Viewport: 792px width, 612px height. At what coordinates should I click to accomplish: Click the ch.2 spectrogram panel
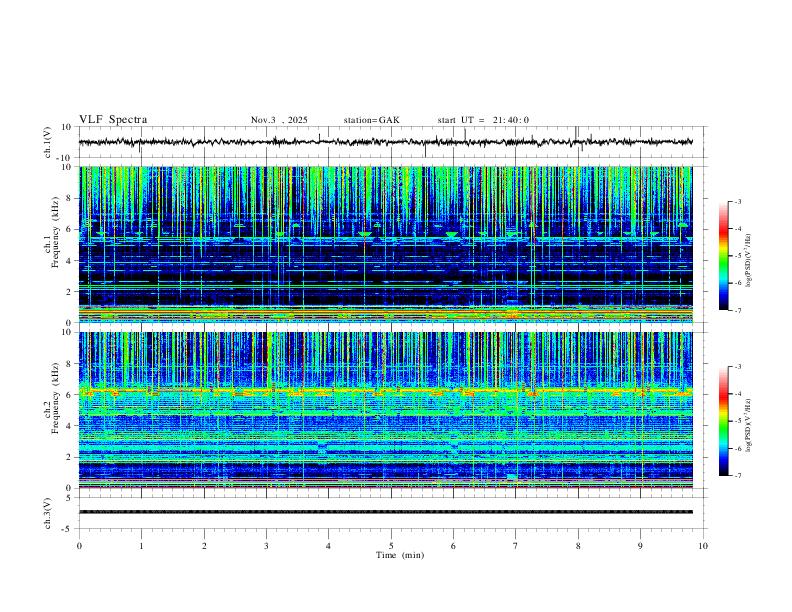click(x=386, y=410)
